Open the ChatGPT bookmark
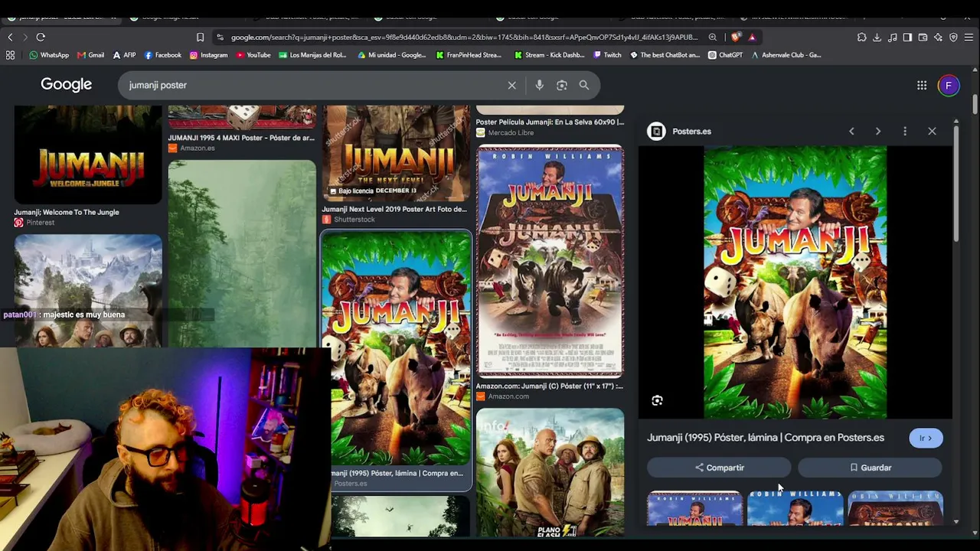 pos(726,55)
